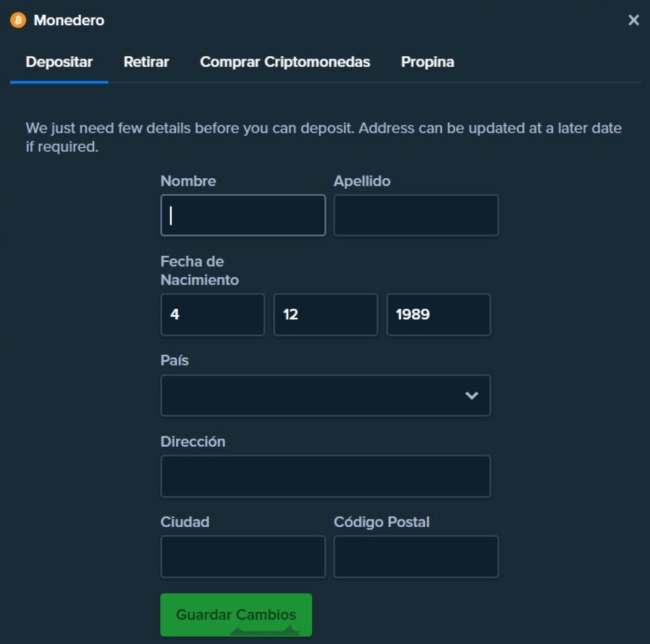Image resolution: width=650 pixels, height=644 pixels.
Task: Select the birth month field showing 12
Action: (326, 314)
